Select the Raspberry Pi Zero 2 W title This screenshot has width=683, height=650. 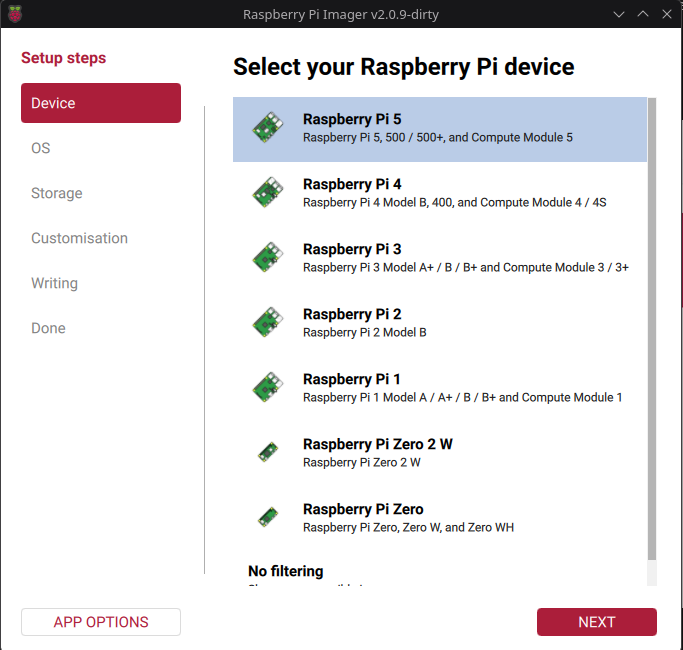coord(378,443)
